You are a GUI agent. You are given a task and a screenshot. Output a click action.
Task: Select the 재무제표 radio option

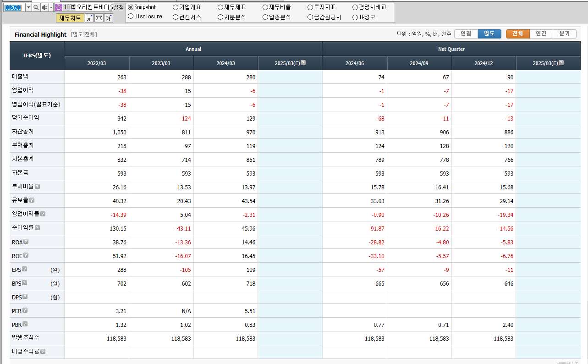[220, 7]
